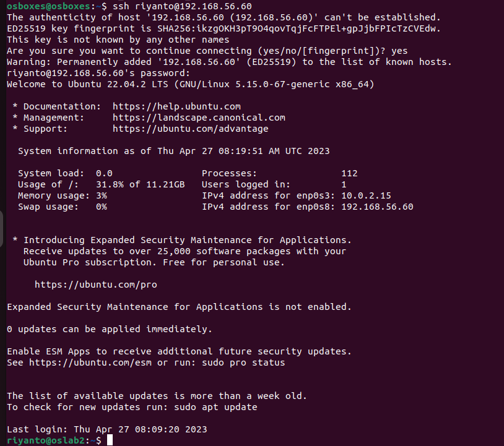Click "The list of available updates is more than a week old."
504x446 pixels.
click(x=157, y=396)
